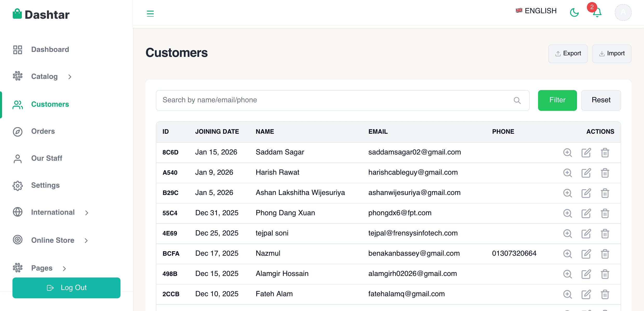Expand the Pages submenu
Image resolution: width=644 pixels, height=311 pixels.
[42, 268]
